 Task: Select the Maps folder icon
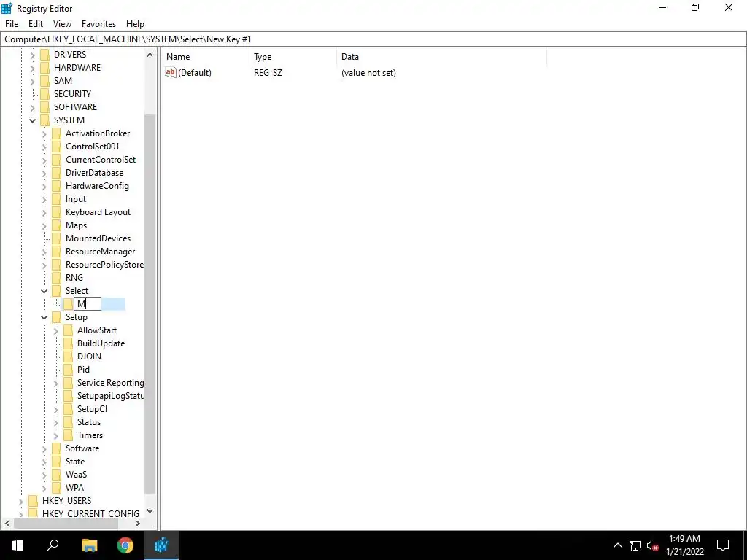click(x=56, y=225)
